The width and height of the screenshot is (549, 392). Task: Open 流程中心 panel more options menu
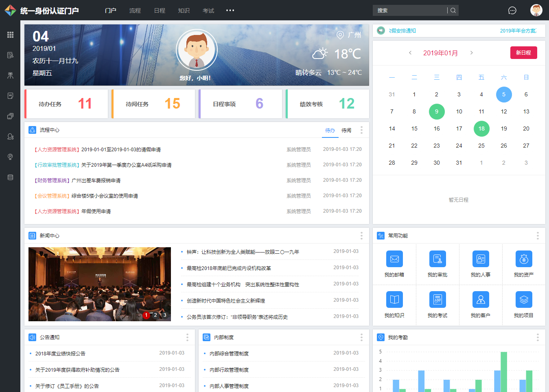(x=361, y=130)
